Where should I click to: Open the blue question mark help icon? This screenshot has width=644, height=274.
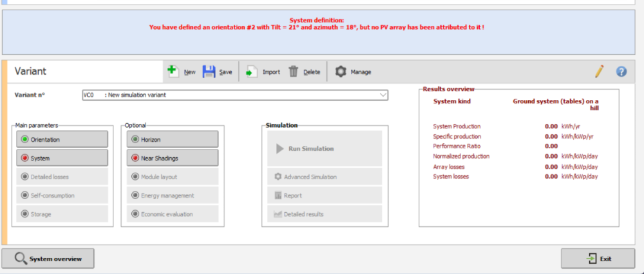point(621,72)
